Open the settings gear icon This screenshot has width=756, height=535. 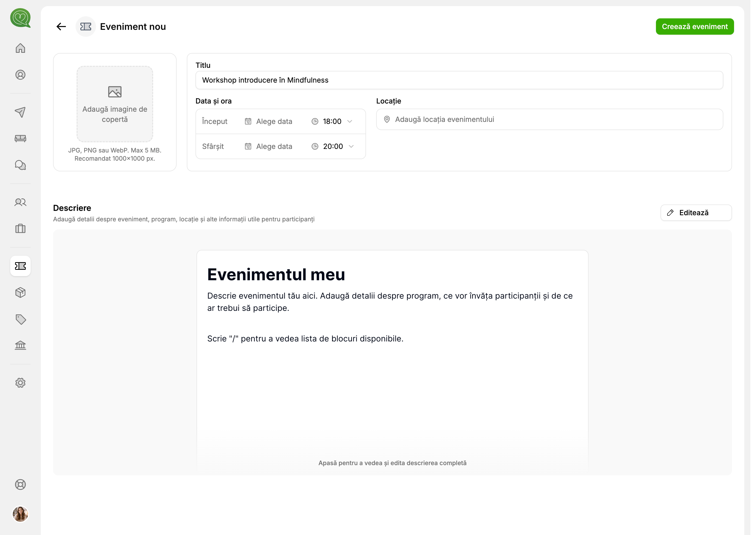coord(20,383)
